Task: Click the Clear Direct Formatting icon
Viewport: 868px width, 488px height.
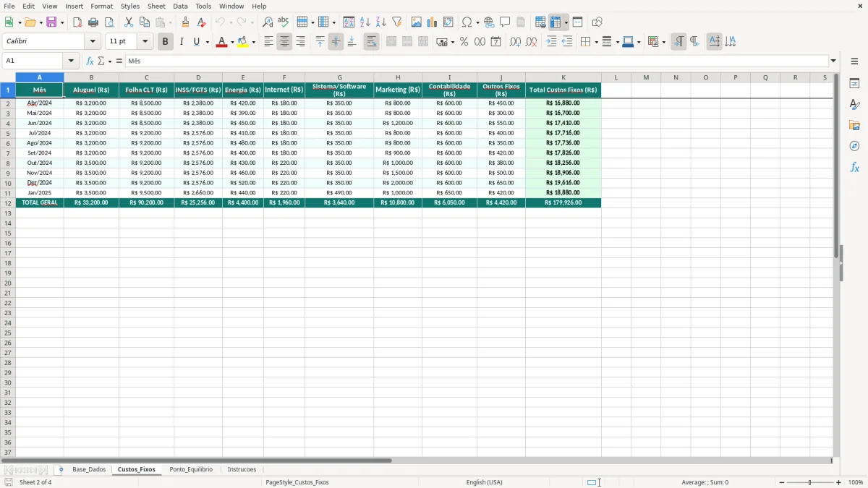Action: click(x=202, y=22)
